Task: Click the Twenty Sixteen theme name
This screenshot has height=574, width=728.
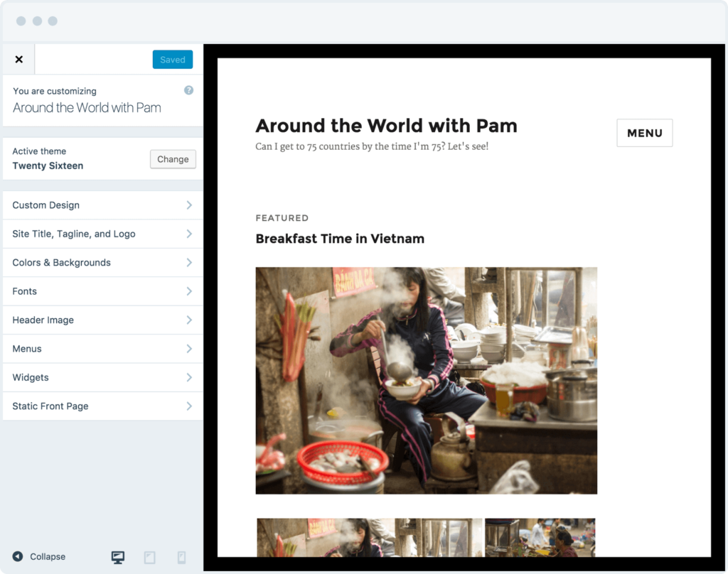Action: pyautogui.click(x=48, y=166)
